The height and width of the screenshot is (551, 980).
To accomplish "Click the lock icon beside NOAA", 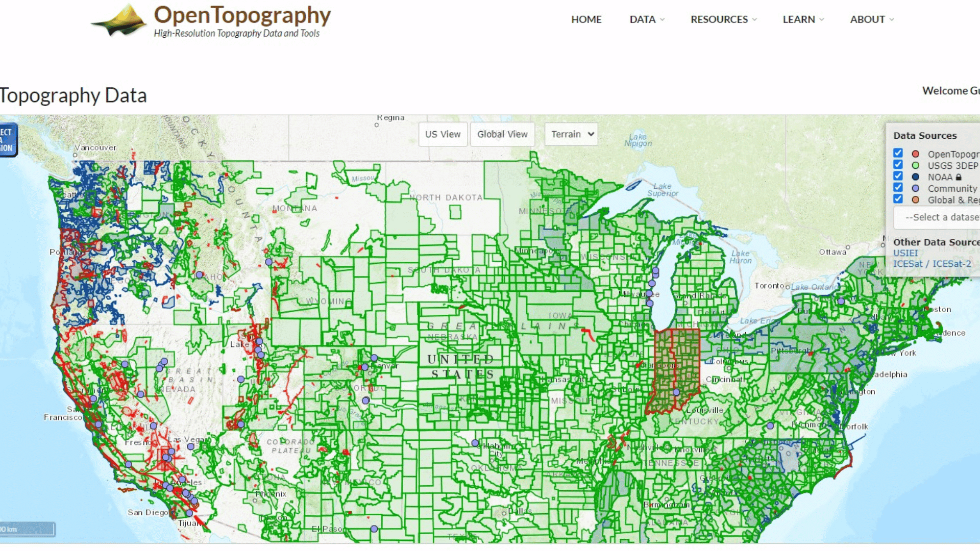I will [959, 177].
